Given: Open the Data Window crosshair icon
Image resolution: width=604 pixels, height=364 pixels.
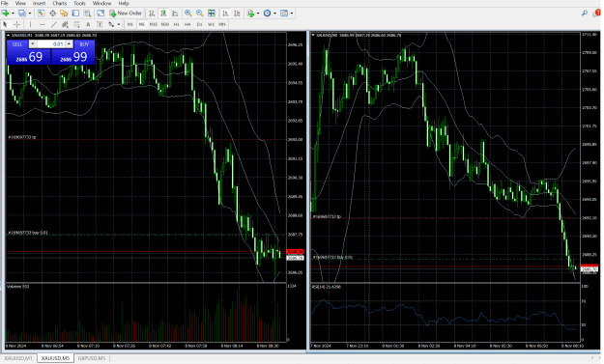Looking at the screenshot, I should point(52,14).
